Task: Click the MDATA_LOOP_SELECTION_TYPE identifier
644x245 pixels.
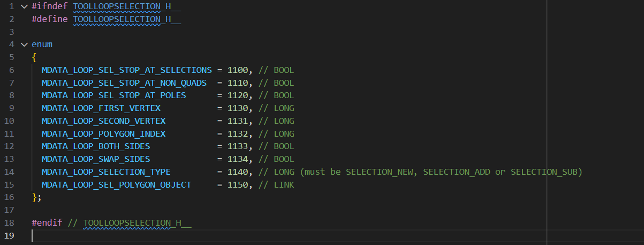Action: click(106, 172)
